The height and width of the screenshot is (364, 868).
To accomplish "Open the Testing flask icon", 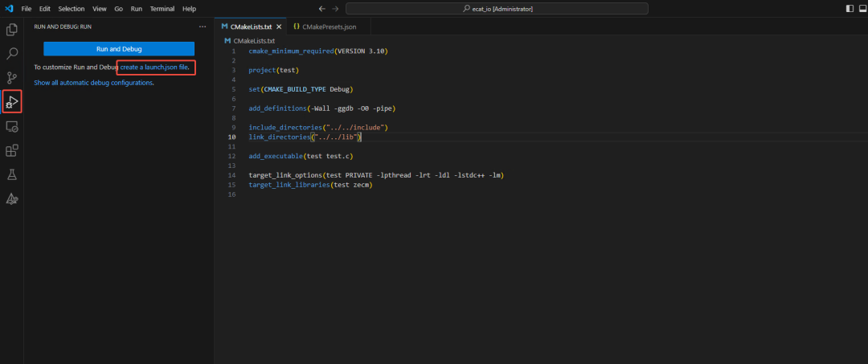I will (11, 175).
